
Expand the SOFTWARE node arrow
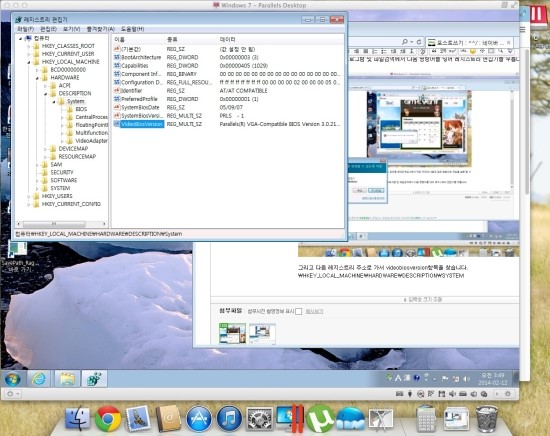pyautogui.click(x=37, y=180)
